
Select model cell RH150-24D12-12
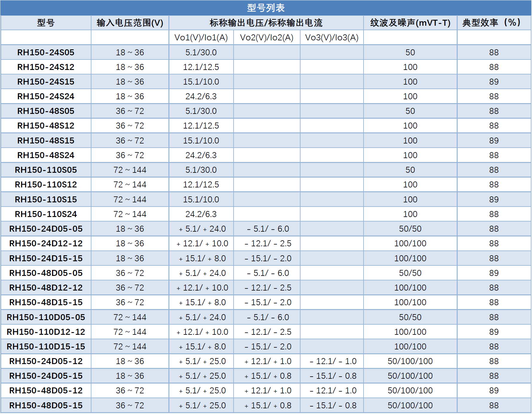pos(46,243)
